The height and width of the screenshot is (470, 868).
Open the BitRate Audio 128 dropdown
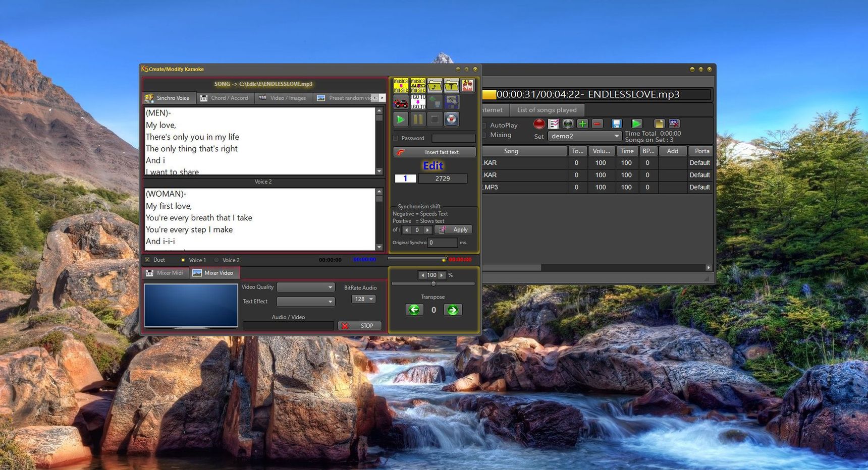coord(363,299)
